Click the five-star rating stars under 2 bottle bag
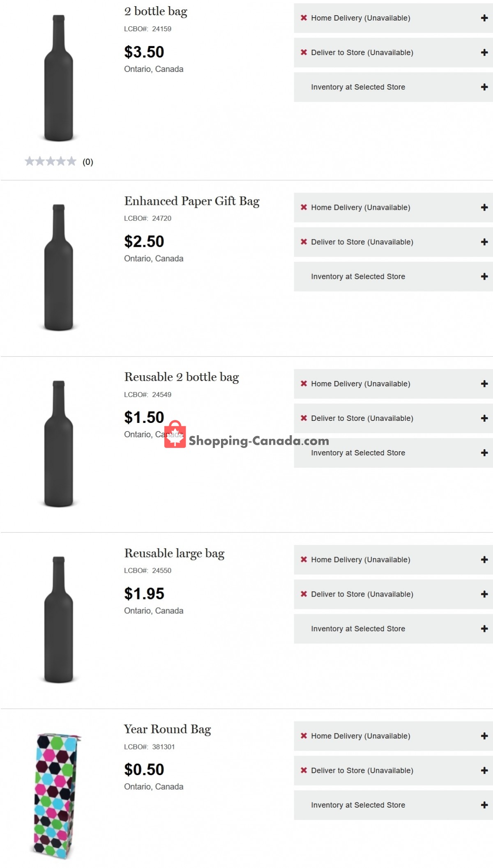The height and width of the screenshot is (868, 493). 51,161
